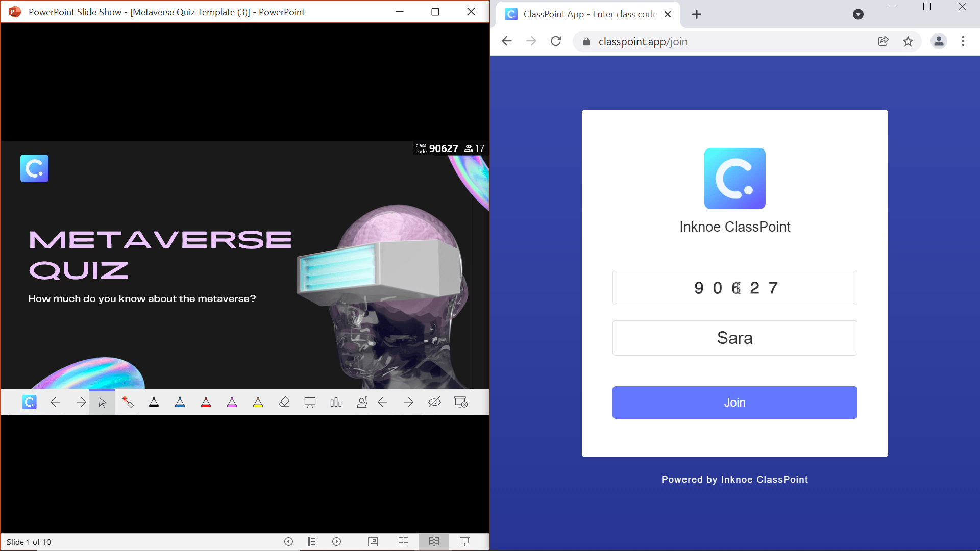Minimize the Chrome window
The image size is (980, 551).
pos(893,7)
